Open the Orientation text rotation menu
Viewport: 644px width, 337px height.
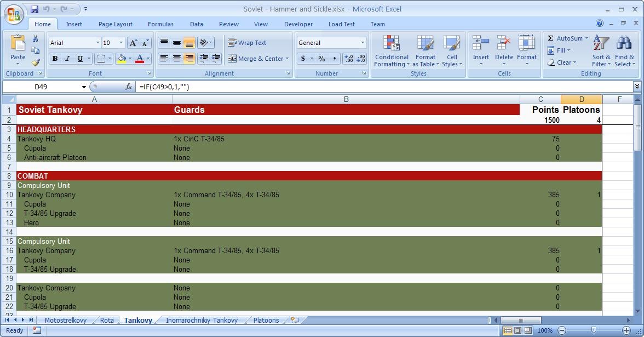205,43
